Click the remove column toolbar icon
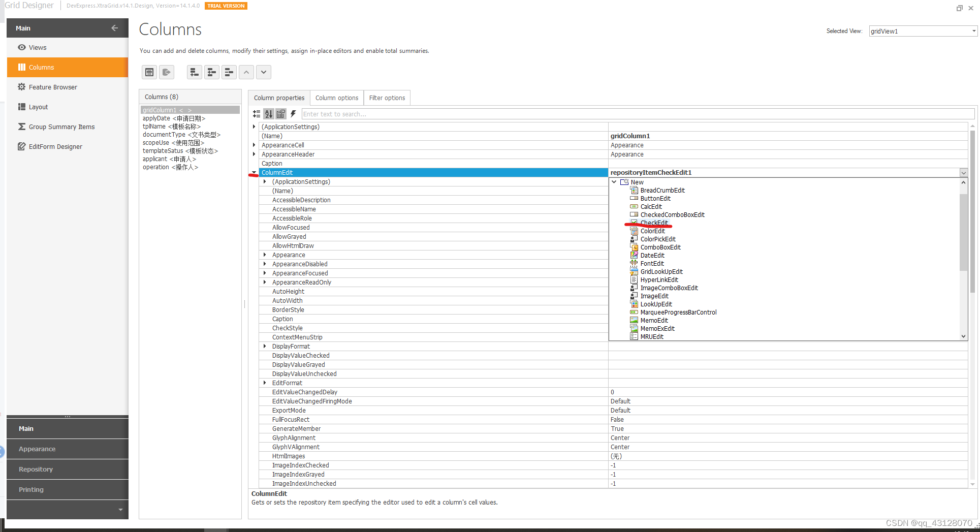The height and width of the screenshot is (532, 980). (229, 72)
